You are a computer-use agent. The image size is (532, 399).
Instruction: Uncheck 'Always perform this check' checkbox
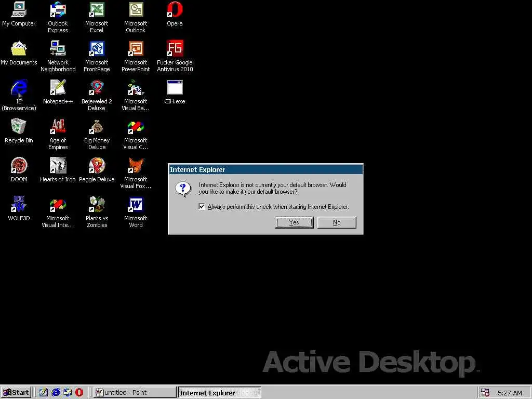tap(202, 207)
